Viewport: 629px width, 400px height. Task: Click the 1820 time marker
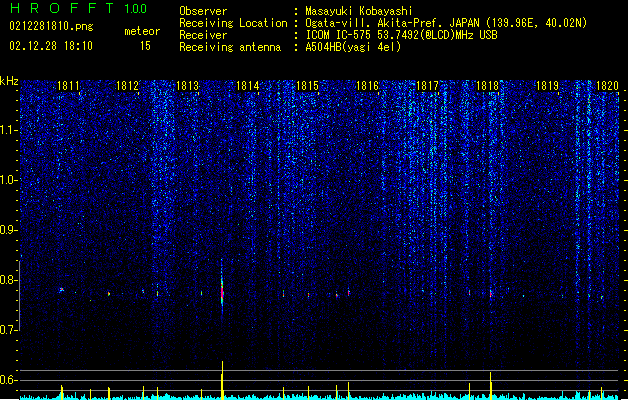[607, 86]
